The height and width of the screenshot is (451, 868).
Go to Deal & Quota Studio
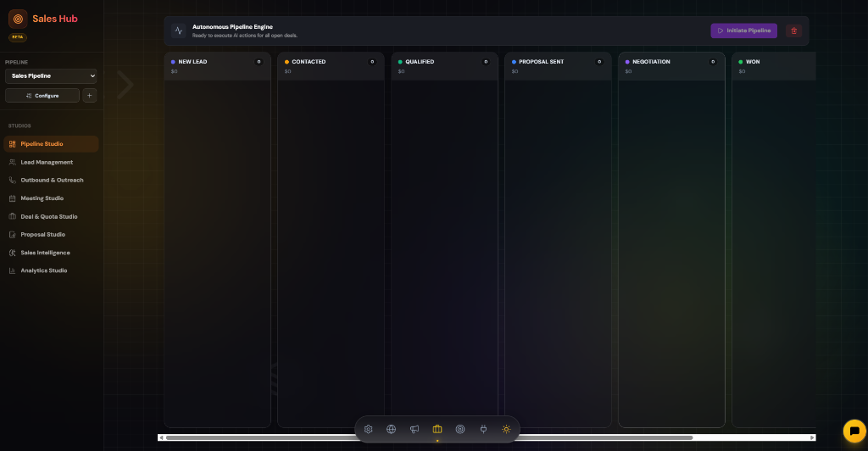point(51,216)
